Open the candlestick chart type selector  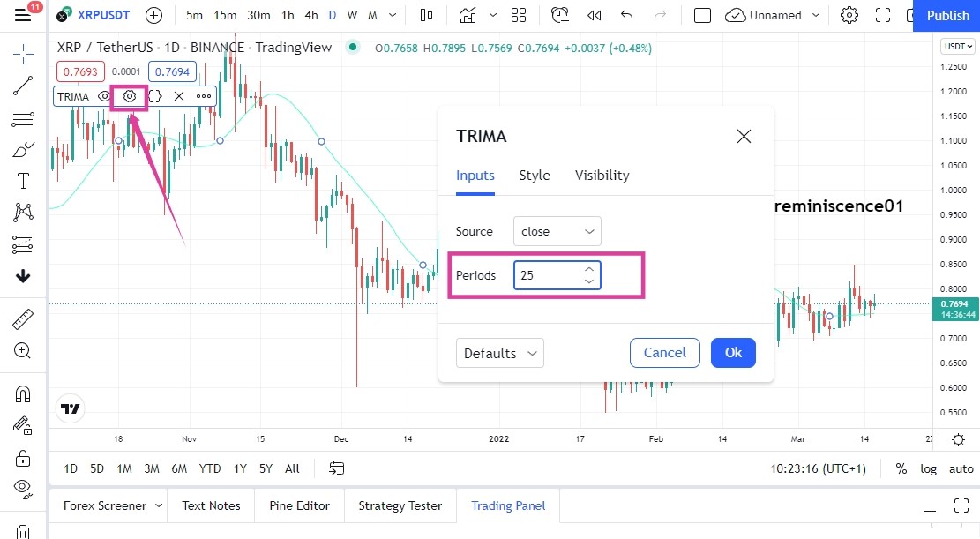tap(426, 15)
